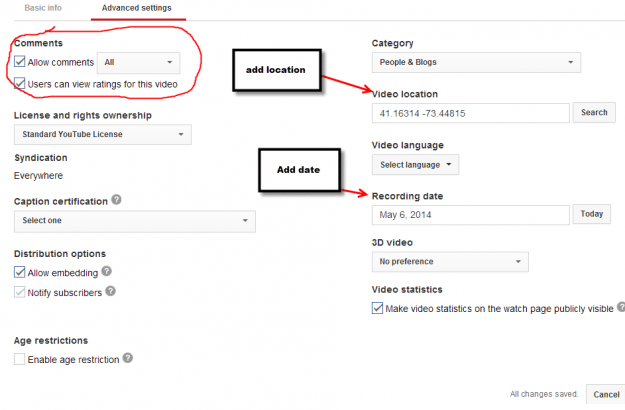Open help icon beside Caption certification
Image resolution: width=625 pixels, height=410 pixels.
[116, 200]
